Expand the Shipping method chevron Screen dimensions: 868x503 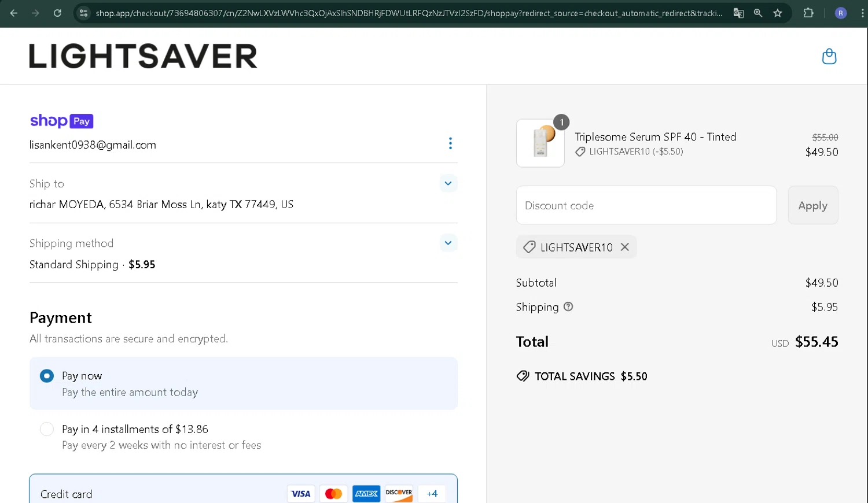pyautogui.click(x=448, y=243)
